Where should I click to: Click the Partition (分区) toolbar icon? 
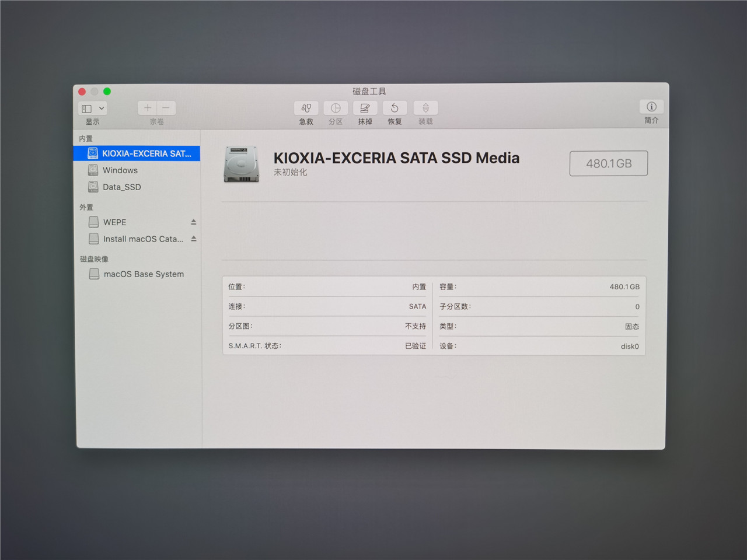pyautogui.click(x=336, y=108)
